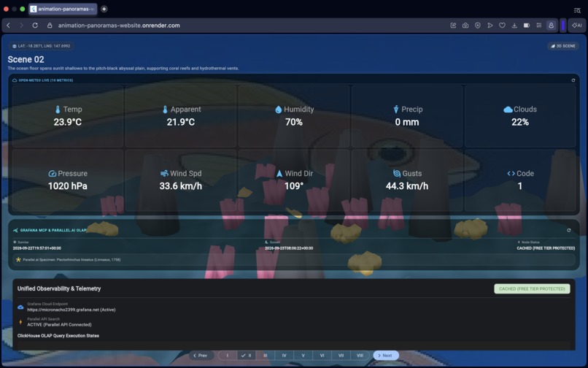Click the Unified Observability & Telemetry heading
Image resolution: width=588 pixels, height=368 pixels.
pyautogui.click(x=59, y=288)
